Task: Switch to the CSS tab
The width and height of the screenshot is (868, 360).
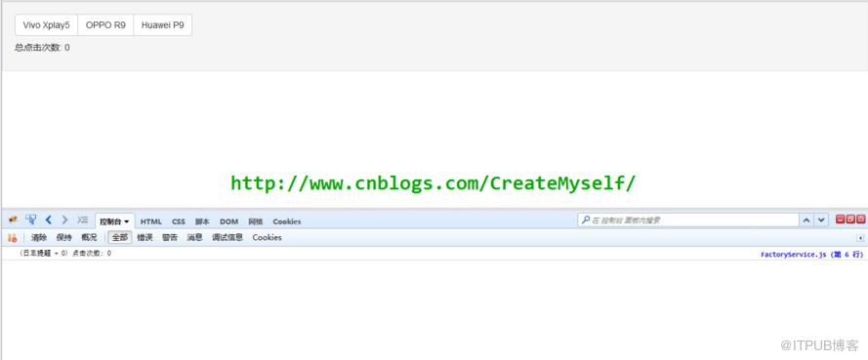Action: coord(179,221)
